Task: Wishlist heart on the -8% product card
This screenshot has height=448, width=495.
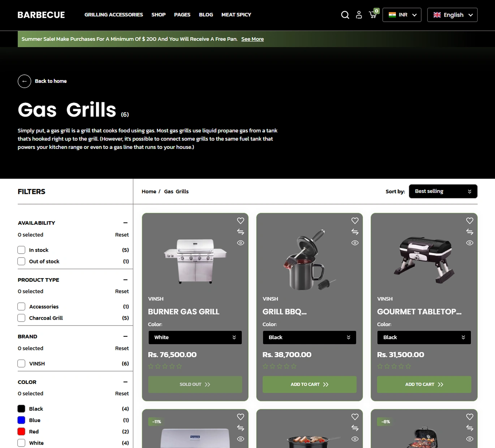Action: [470, 417]
